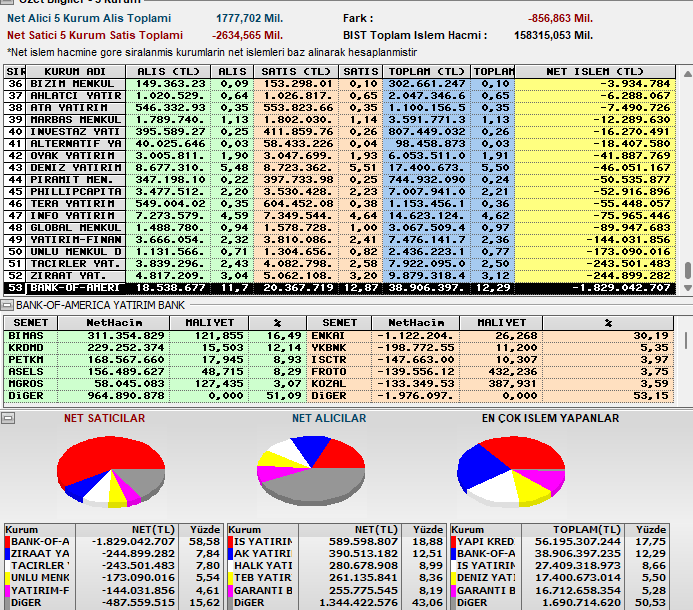Click blue swatch next to ZIRAAT YA
The width and height of the screenshot is (693, 610).
tap(7, 554)
